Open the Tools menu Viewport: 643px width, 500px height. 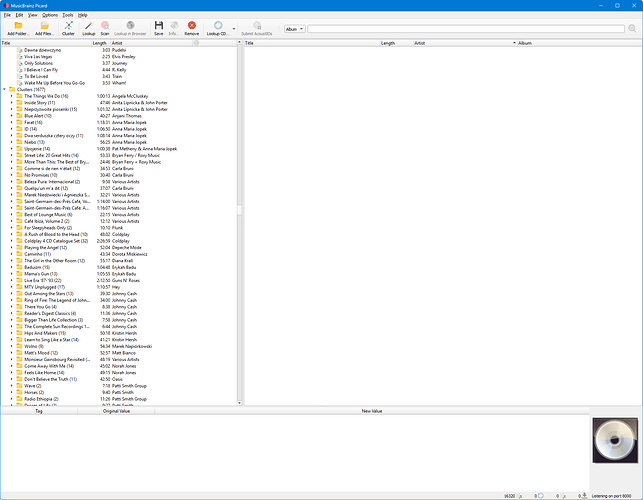point(67,16)
